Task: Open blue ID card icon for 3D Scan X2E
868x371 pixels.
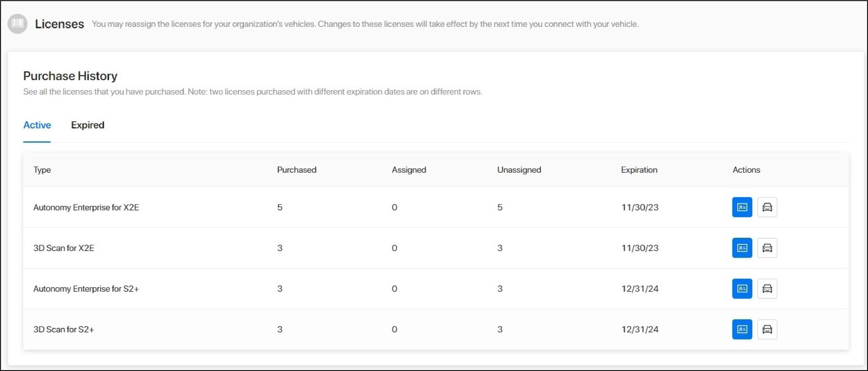Action: (742, 248)
